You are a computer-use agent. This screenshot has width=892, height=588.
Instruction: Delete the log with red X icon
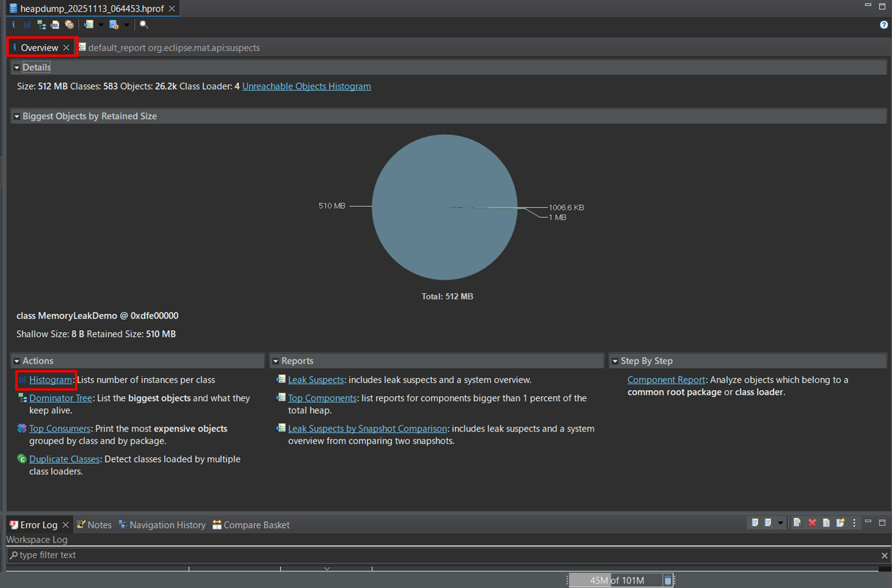[x=812, y=522]
